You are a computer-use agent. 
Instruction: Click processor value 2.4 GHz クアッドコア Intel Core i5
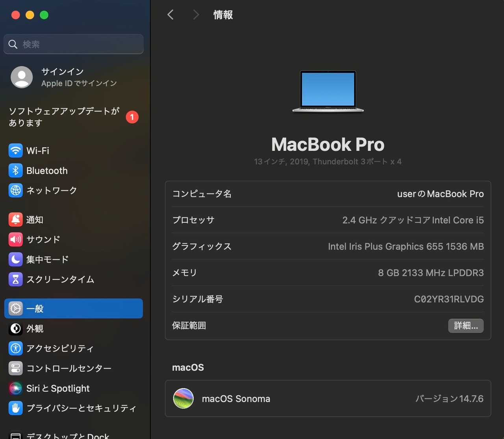pyautogui.click(x=413, y=220)
